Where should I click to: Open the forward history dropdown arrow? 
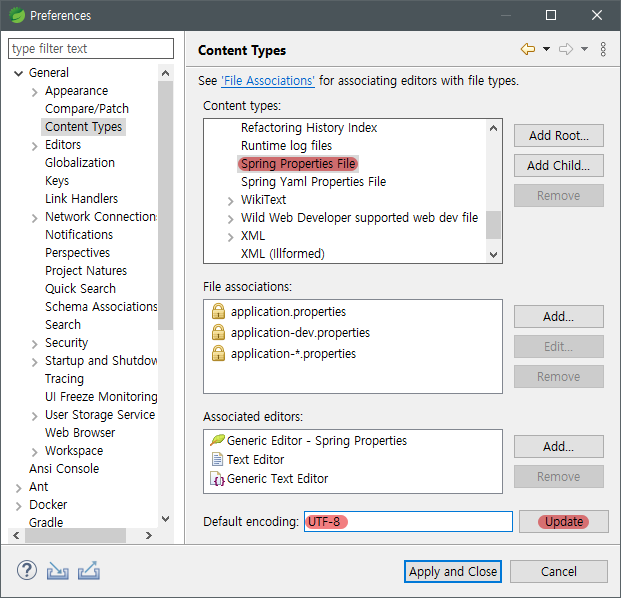[585, 50]
